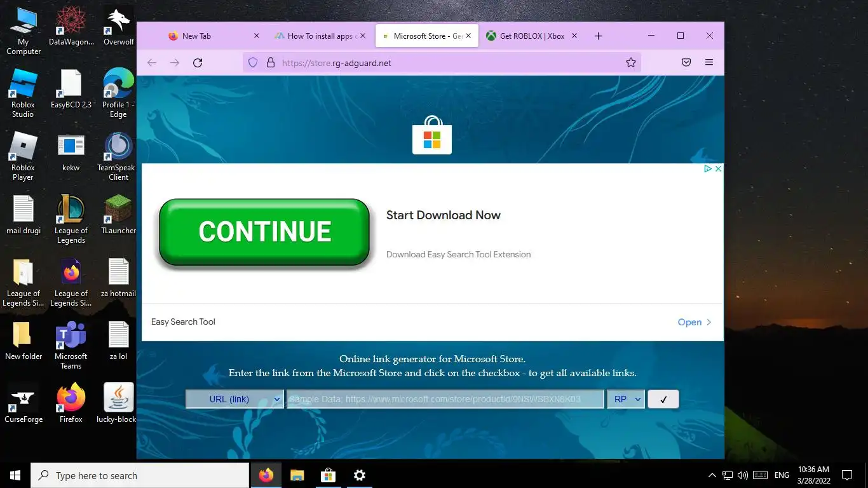Viewport: 868px width, 488px height.
Task: Open File Explorer from taskbar
Action: coord(297,475)
